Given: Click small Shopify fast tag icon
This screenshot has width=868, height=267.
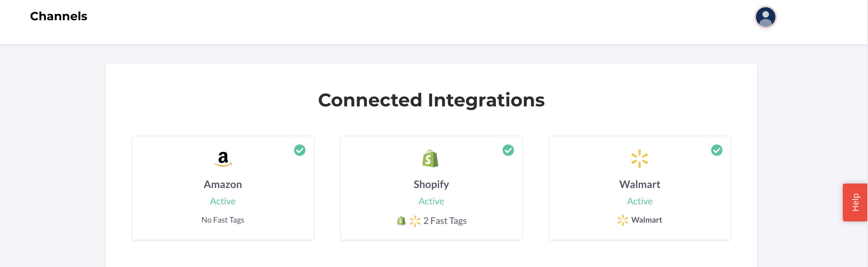Looking at the screenshot, I should 401,221.
